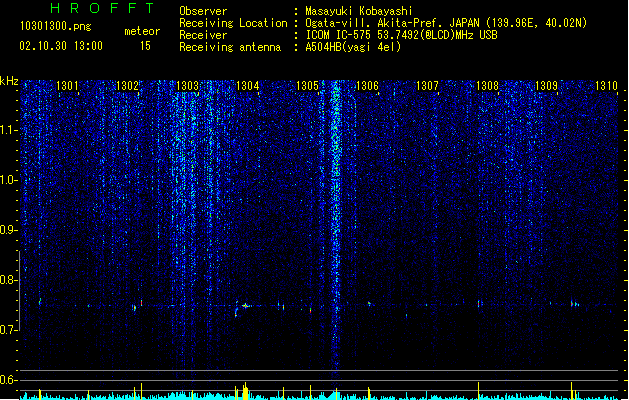Image resolution: width=629 pixels, height=400 pixels.
Task: Click the 1.0 kHz axis label
Action: [x=9, y=180]
